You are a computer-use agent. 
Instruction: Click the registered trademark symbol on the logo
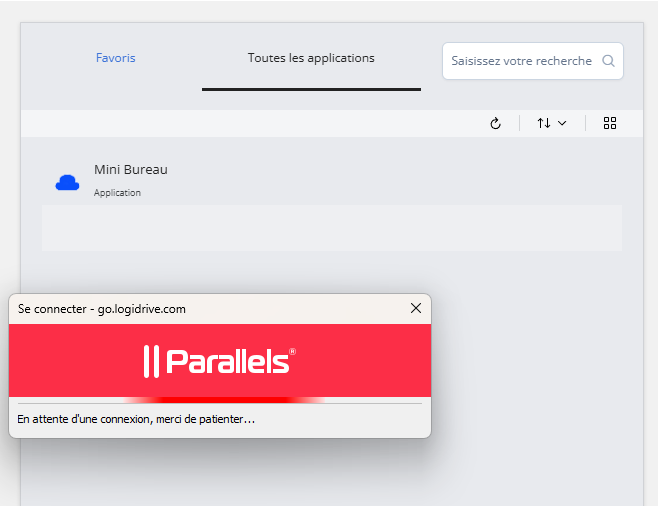(x=293, y=351)
